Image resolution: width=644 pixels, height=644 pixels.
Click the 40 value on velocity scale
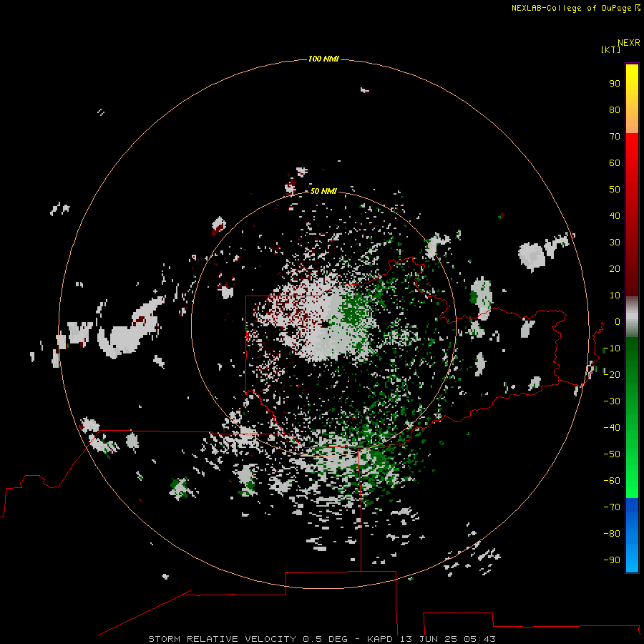[615, 215]
